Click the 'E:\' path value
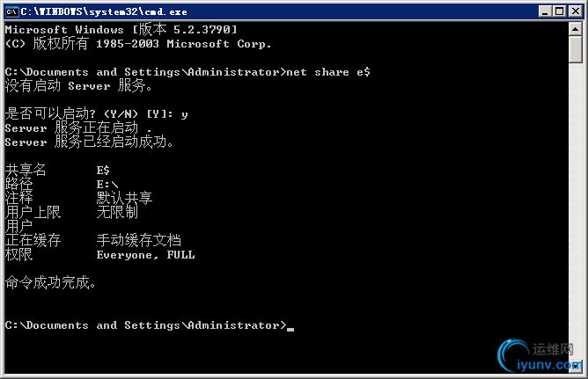Screen dimensions: 588x379 click(107, 185)
